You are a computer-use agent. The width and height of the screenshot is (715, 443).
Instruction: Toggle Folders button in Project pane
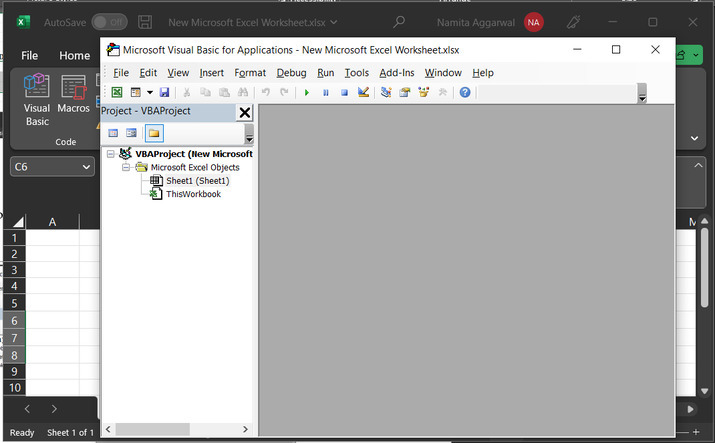pos(154,133)
